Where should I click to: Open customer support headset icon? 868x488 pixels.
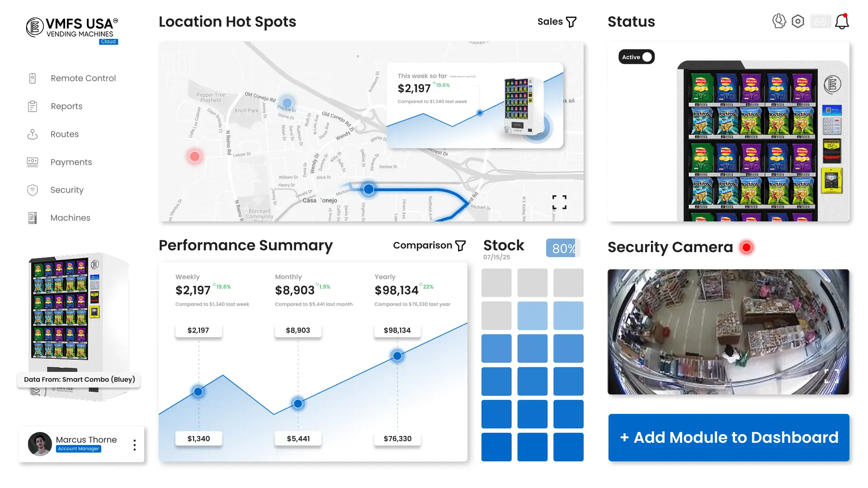tap(779, 21)
